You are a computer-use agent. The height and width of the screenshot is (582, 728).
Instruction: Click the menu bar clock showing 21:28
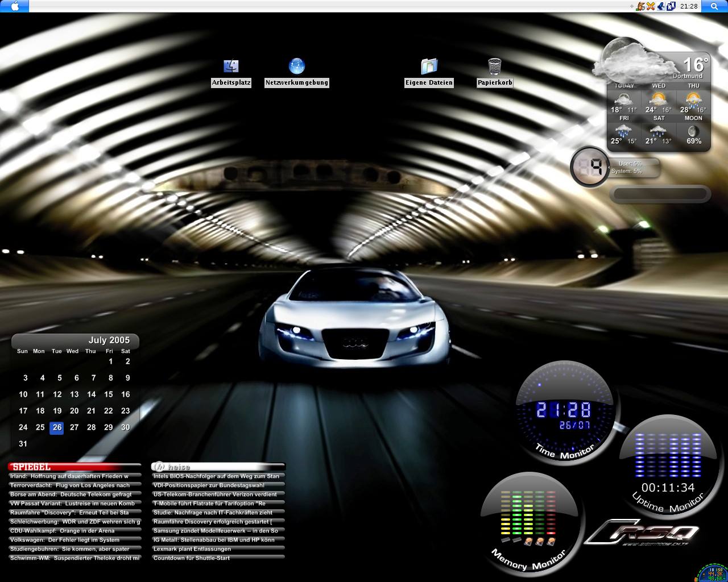tap(689, 6)
